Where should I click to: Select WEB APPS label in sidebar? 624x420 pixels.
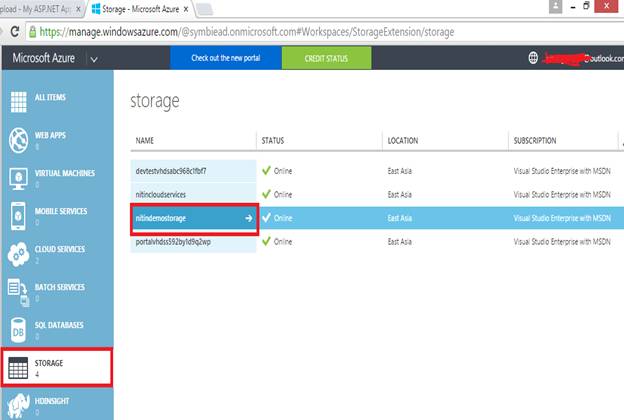[50, 135]
